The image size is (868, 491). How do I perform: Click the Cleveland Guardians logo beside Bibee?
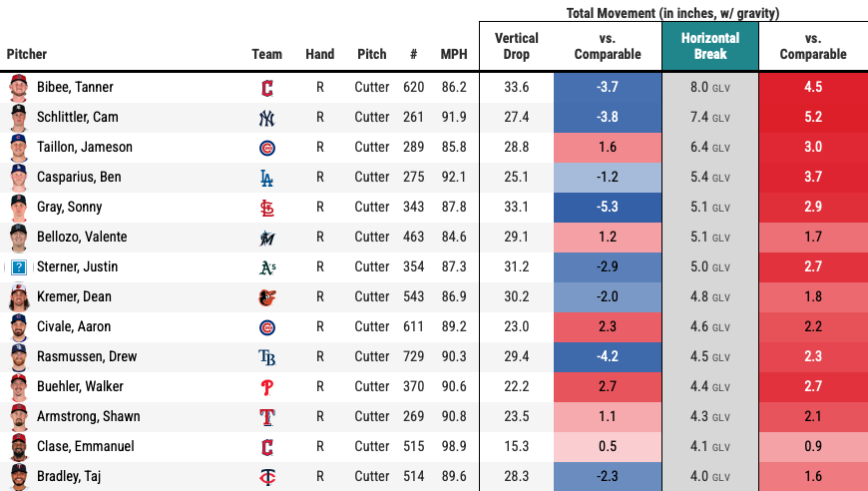[266, 88]
